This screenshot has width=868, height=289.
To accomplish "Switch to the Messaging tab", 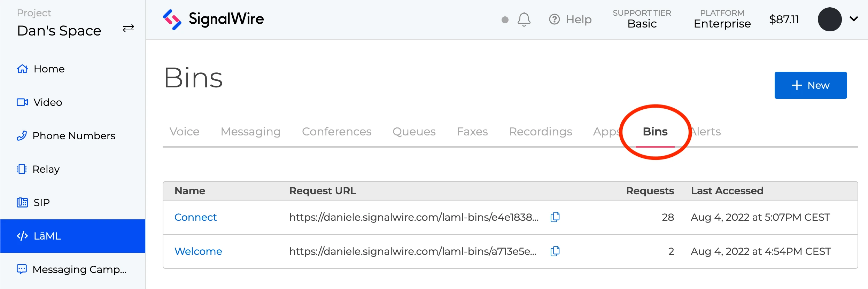I will click(250, 132).
